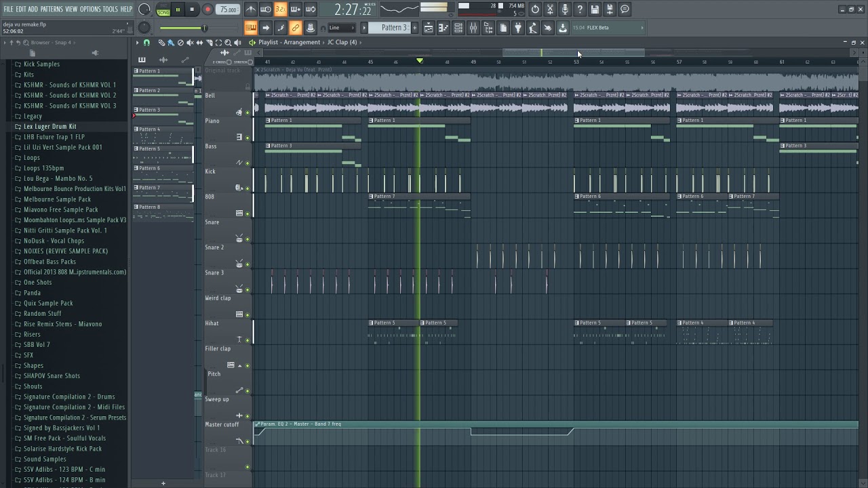
Task: Open the audio editor scissors icon
Action: click(x=550, y=9)
